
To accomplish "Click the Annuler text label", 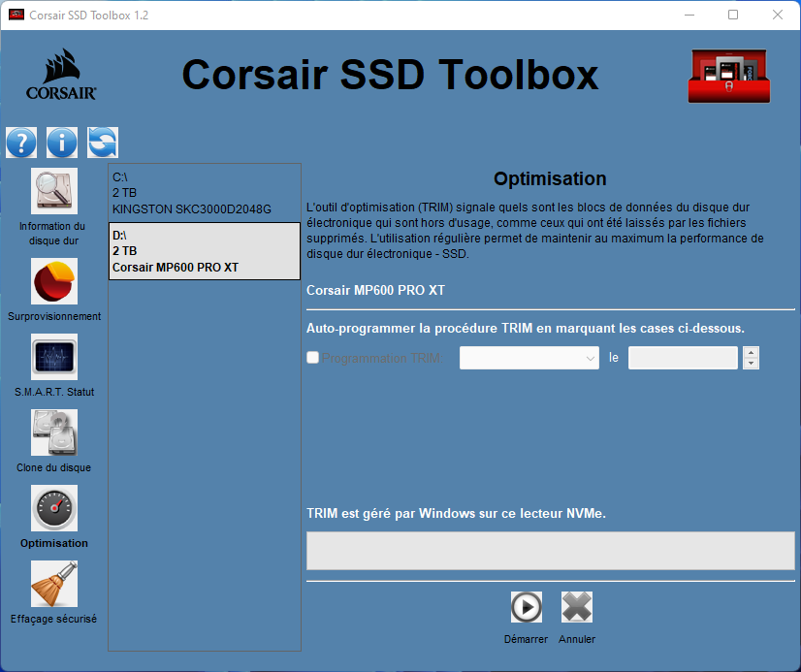I will point(577,639).
